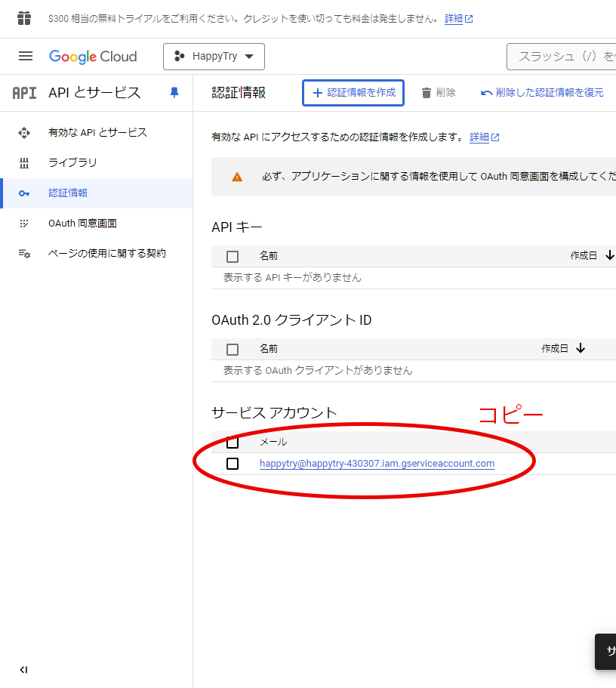Click the gift icon in trial banner

(24, 18)
